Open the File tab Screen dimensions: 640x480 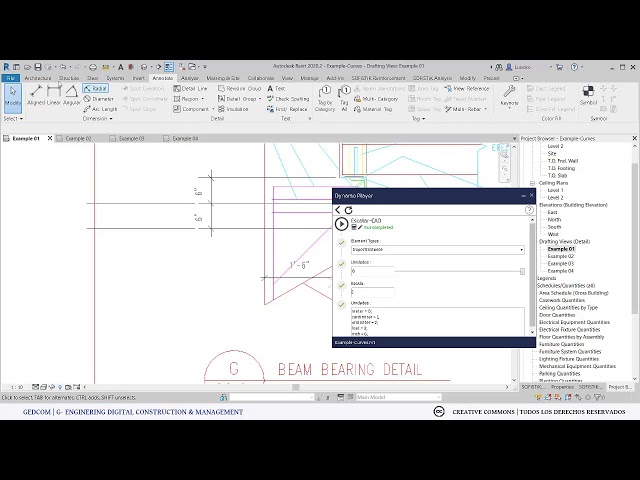tap(11, 78)
